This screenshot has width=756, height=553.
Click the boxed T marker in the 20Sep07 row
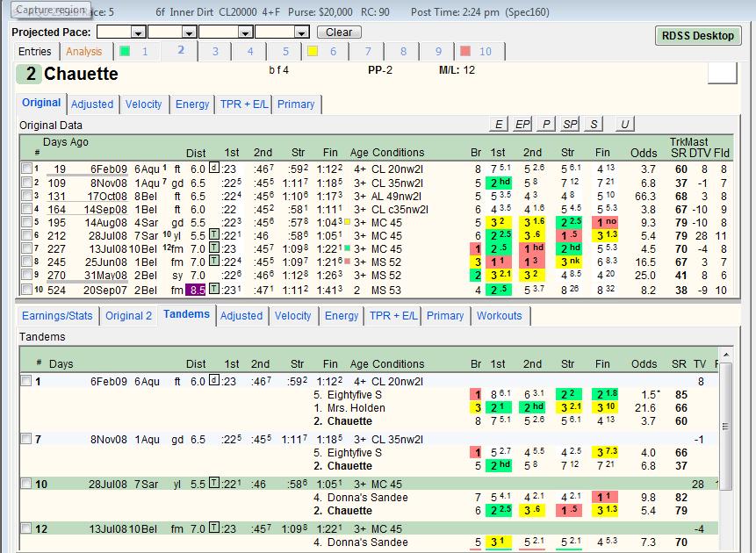point(214,289)
